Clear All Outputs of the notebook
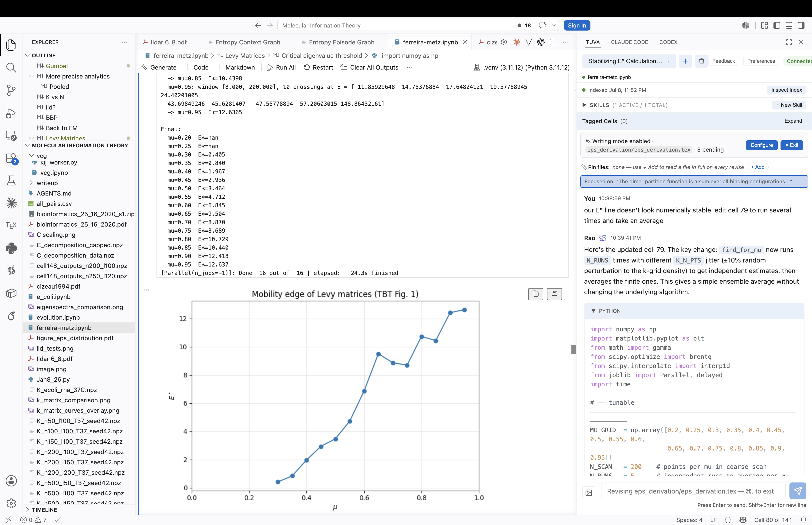 click(x=369, y=67)
